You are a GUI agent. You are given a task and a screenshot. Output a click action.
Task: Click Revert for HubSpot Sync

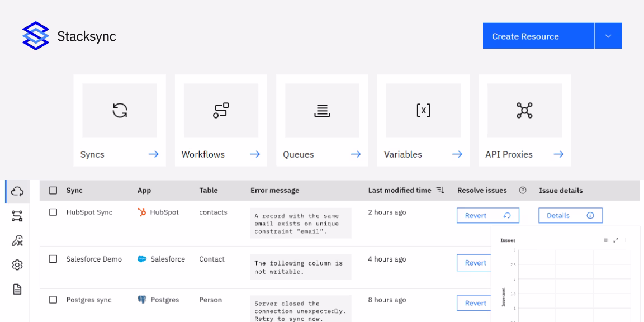(x=488, y=216)
